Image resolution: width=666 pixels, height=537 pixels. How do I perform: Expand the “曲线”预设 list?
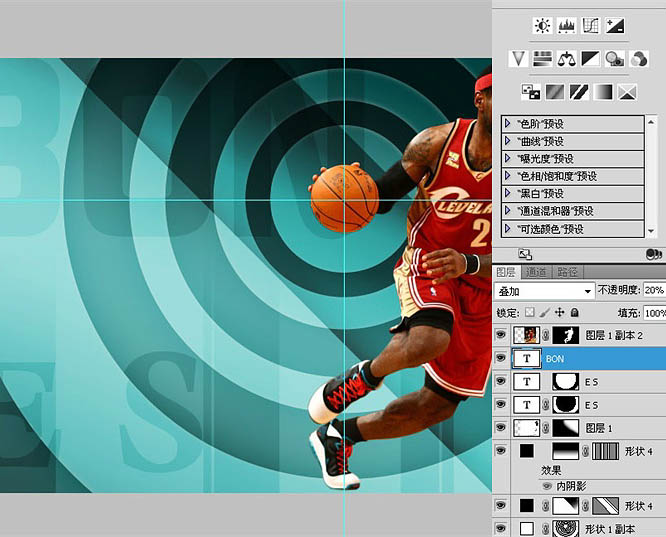click(508, 141)
